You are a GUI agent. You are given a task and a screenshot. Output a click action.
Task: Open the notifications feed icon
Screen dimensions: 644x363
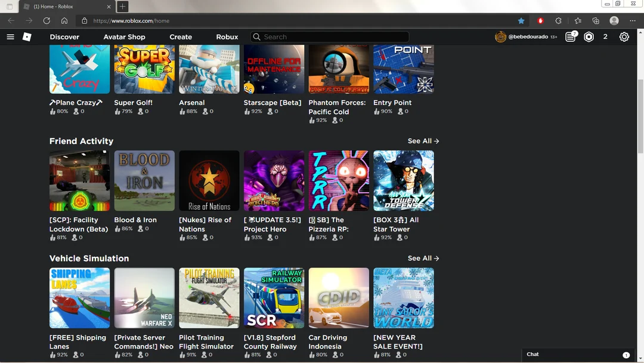pos(571,37)
